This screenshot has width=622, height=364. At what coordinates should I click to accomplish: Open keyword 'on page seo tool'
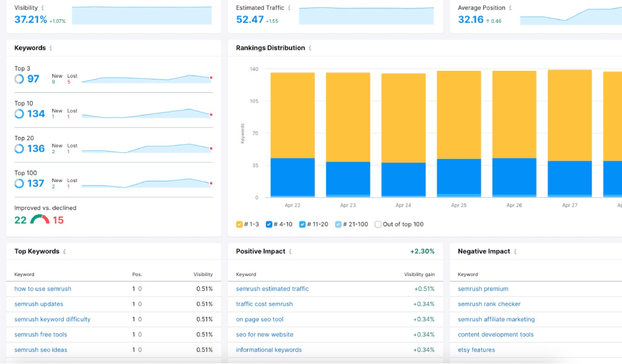pyautogui.click(x=260, y=319)
